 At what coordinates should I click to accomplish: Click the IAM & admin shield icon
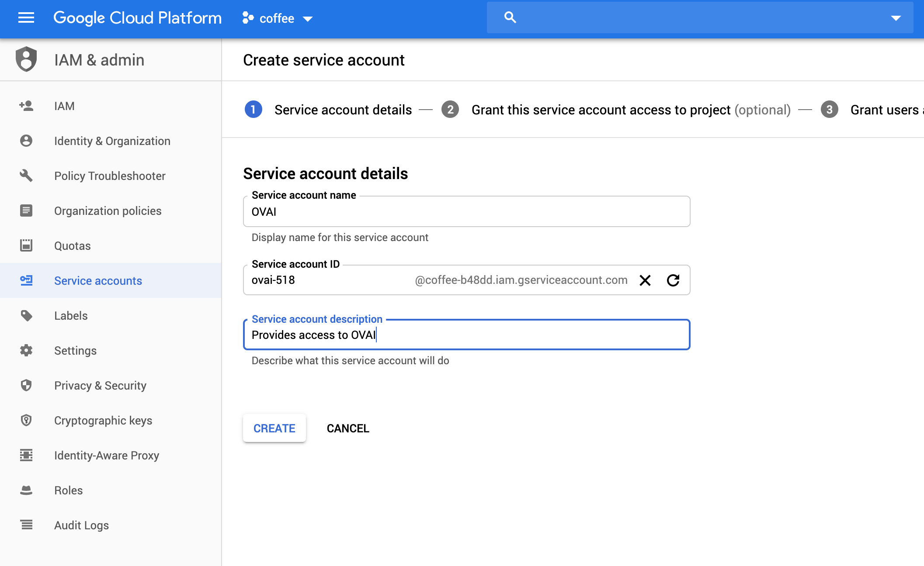[26, 59]
